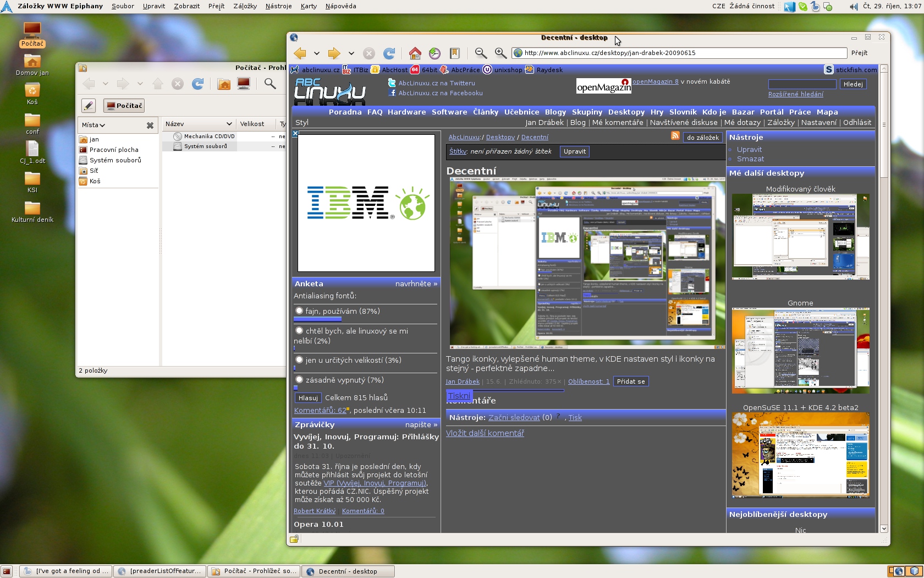
Task: Click the Hledej search button
Action: tap(853, 84)
